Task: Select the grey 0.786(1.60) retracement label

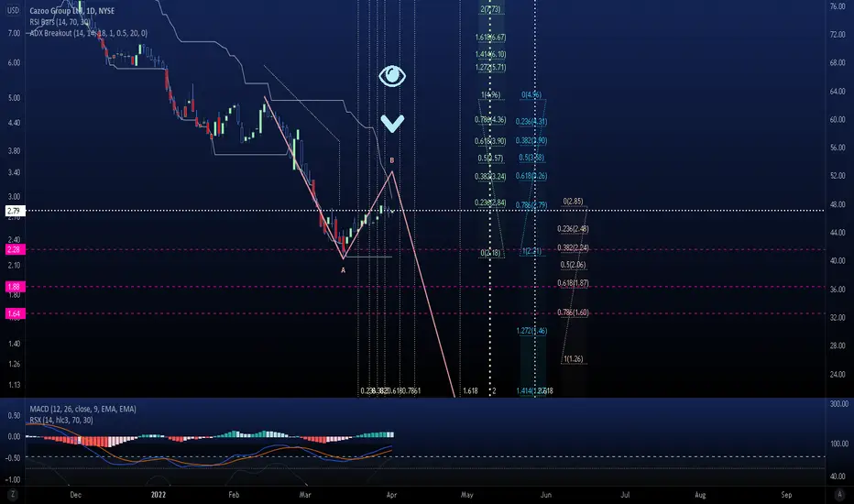Action: click(x=573, y=312)
